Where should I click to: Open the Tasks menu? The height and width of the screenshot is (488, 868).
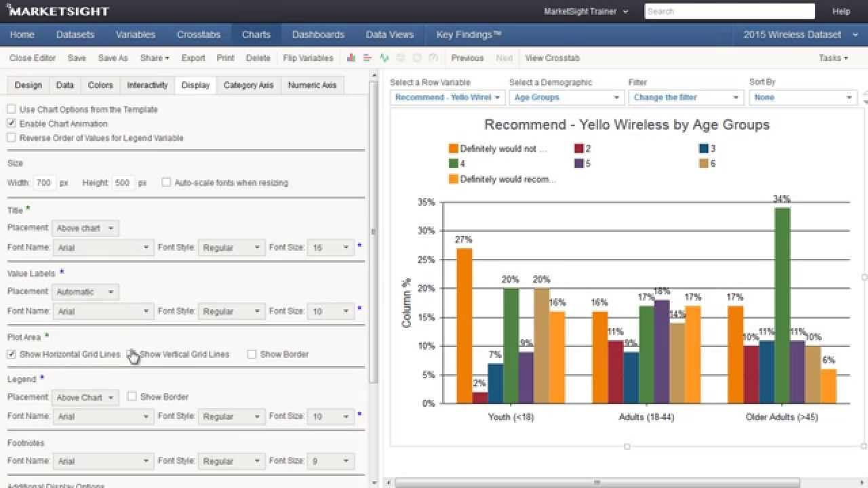pyautogui.click(x=833, y=58)
